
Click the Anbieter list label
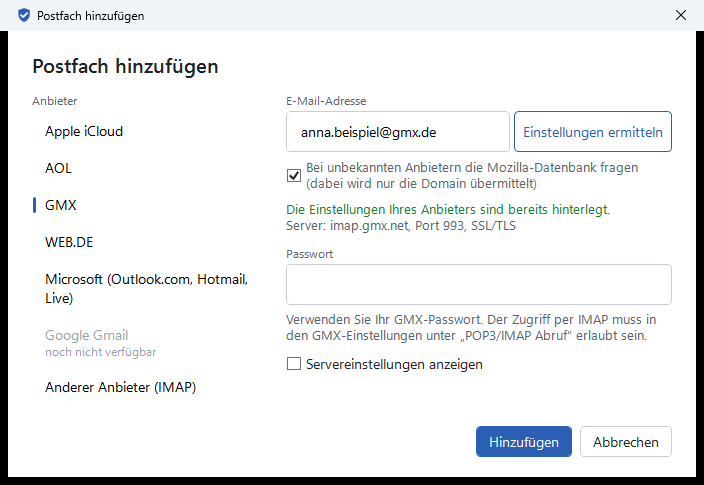tap(55, 101)
